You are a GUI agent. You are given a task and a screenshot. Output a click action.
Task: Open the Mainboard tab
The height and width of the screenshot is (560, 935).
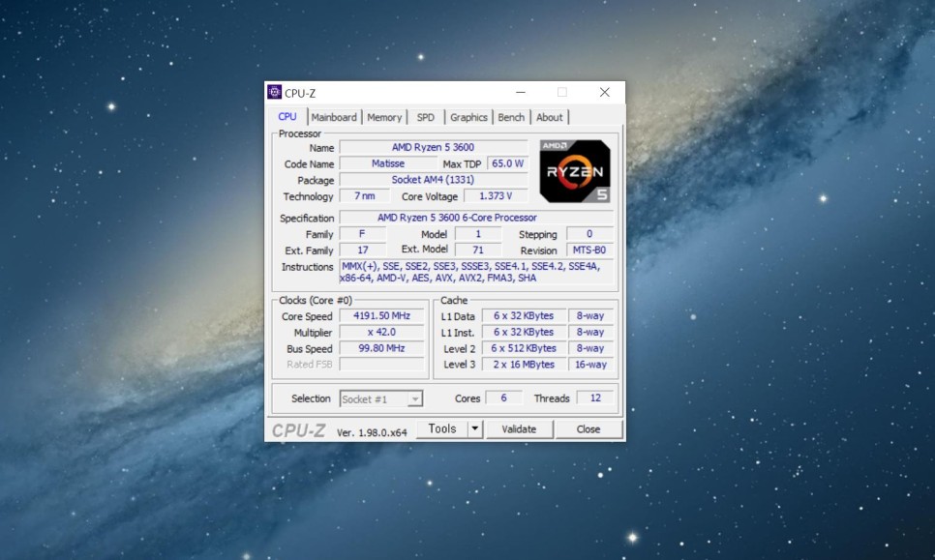334,117
